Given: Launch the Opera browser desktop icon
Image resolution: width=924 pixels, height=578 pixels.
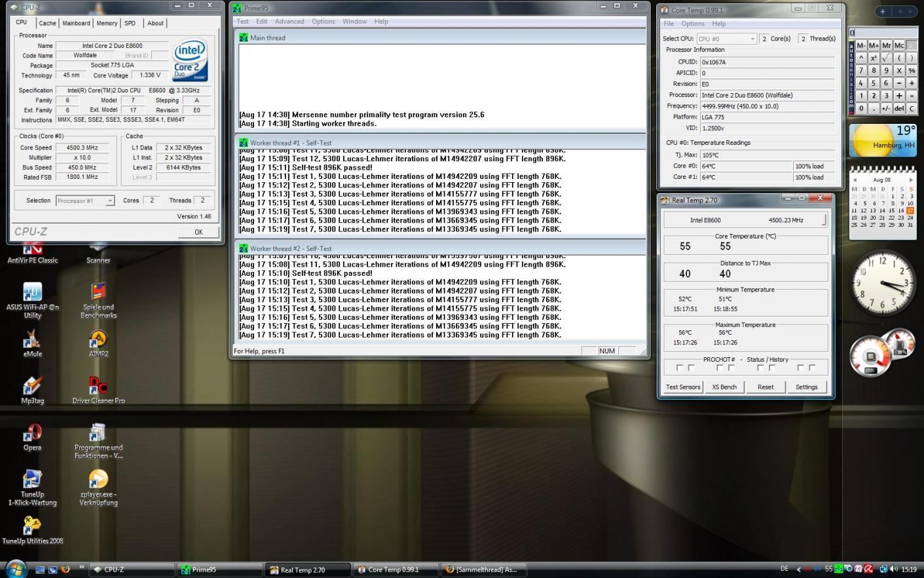Looking at the screenshot, I should point(32,437).
